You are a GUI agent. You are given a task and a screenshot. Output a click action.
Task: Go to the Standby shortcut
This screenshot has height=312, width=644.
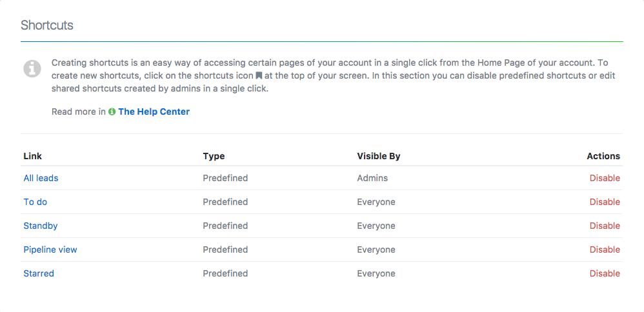click(41, 226)
